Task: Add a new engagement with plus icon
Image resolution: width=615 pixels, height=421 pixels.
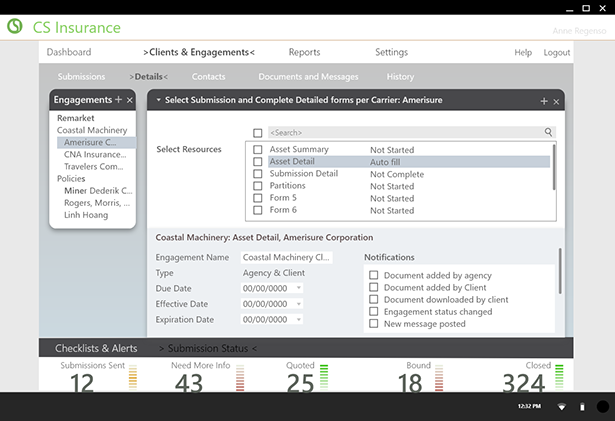Action: pyautogui.click(x=118, y=100)
